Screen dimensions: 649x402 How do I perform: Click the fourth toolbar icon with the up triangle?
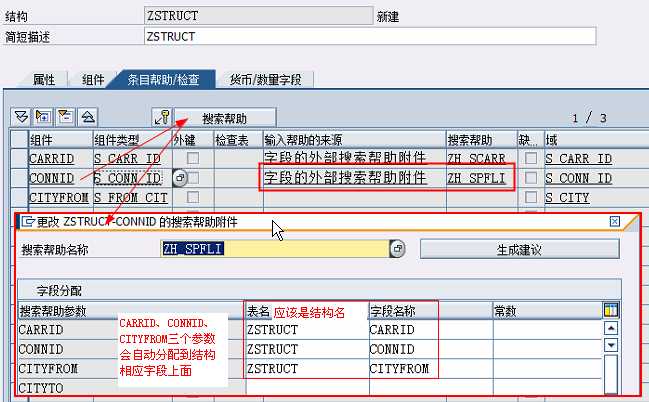[88, 117]
